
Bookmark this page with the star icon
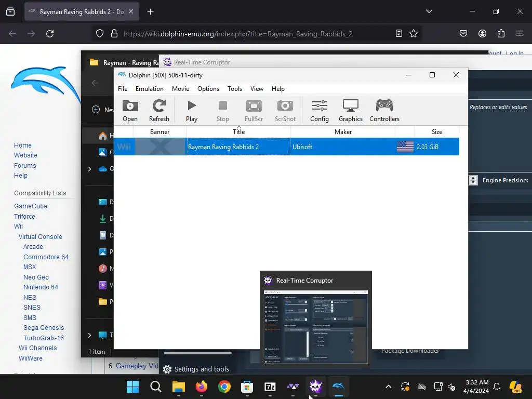(x=413, y=33)
